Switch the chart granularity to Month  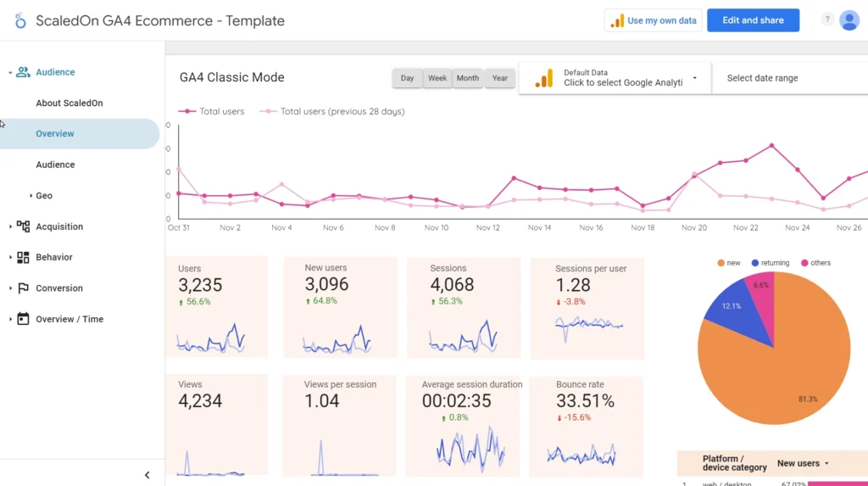tap(468, 78)
